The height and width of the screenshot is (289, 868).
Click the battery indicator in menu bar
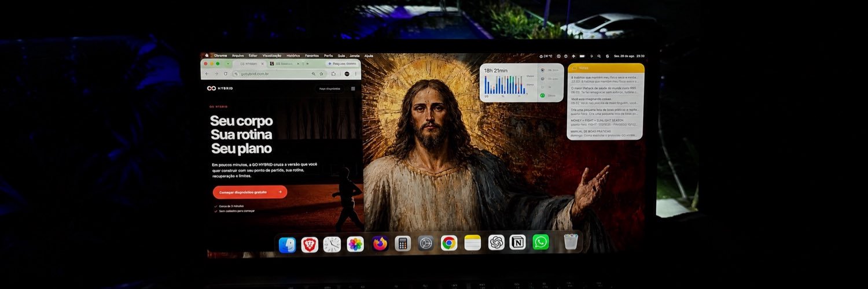582,56
